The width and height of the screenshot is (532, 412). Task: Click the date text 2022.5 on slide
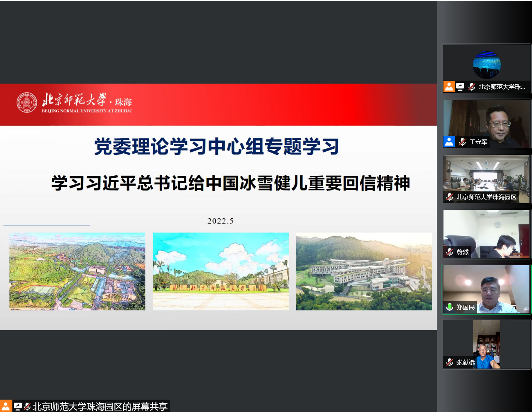(x=221, y=221)
